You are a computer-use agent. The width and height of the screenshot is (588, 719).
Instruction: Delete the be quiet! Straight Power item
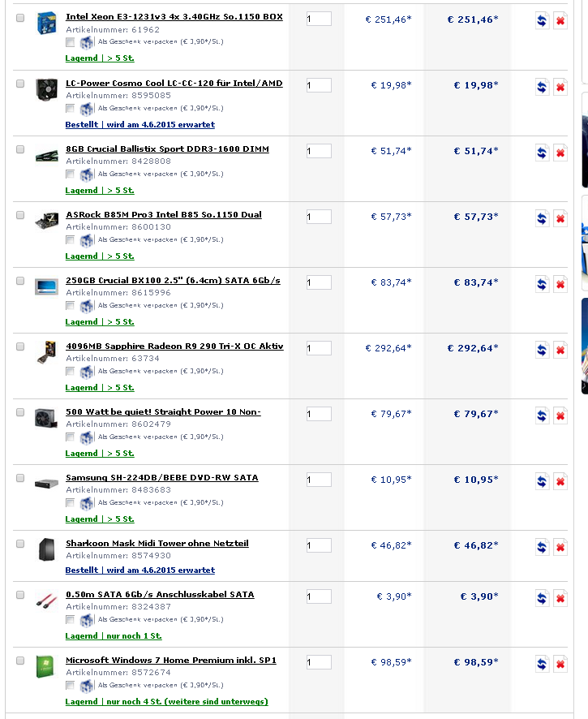point(560,415)
